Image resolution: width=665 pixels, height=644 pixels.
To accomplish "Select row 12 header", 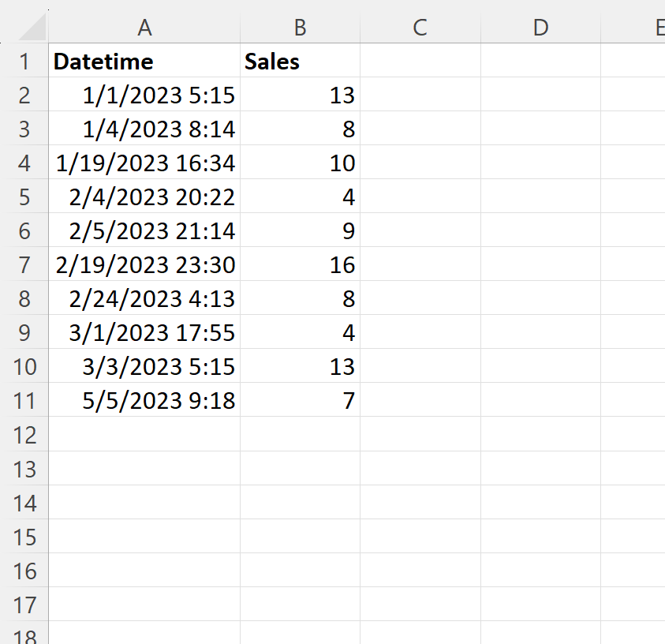I will pos(24,434).
